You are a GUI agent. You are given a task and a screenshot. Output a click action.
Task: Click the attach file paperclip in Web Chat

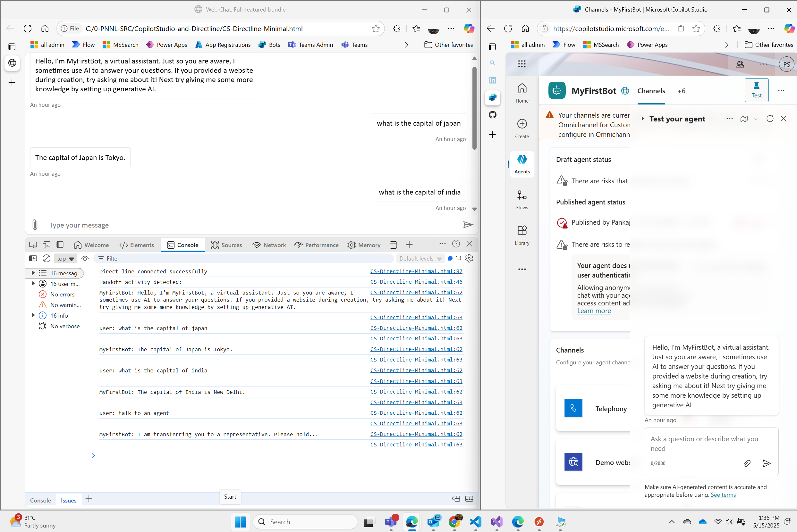[x=35, y=225]
